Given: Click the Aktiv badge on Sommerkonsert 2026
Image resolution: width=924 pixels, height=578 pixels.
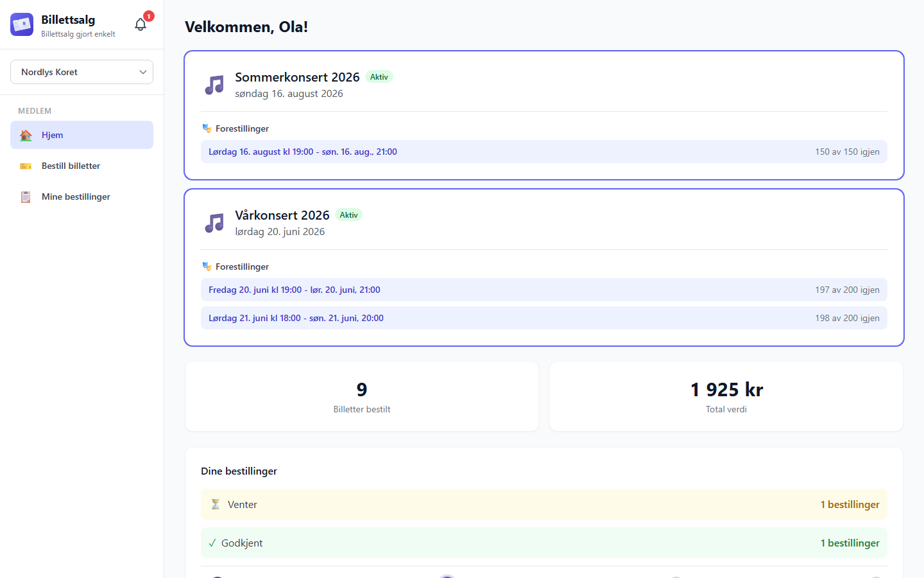Looking at the screenshot, I should pos(379,77).
